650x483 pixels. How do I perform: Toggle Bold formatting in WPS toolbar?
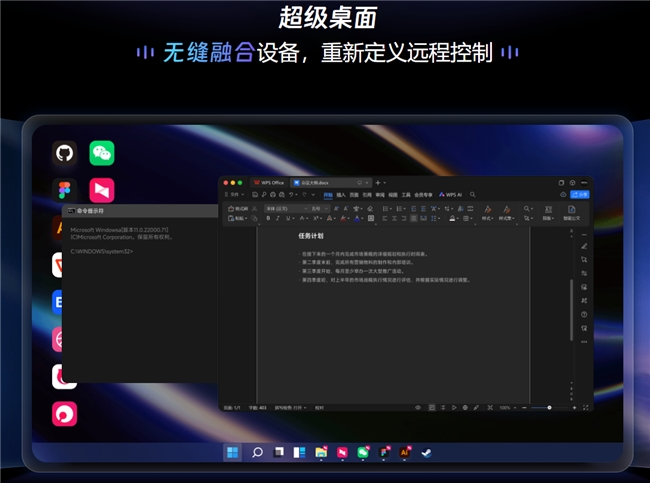click(x=270, y=218)
